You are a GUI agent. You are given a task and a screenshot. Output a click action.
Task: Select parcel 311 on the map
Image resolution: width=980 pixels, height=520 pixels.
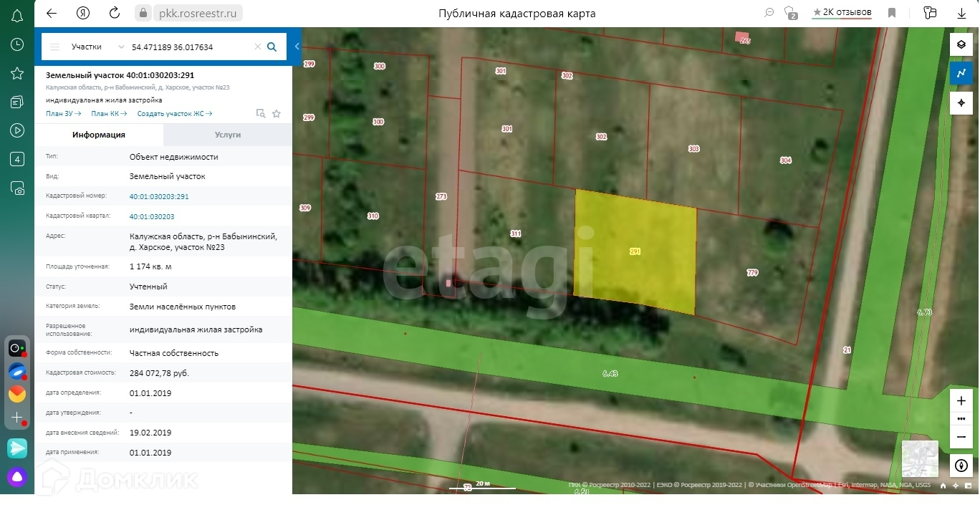tap(516, 233)
